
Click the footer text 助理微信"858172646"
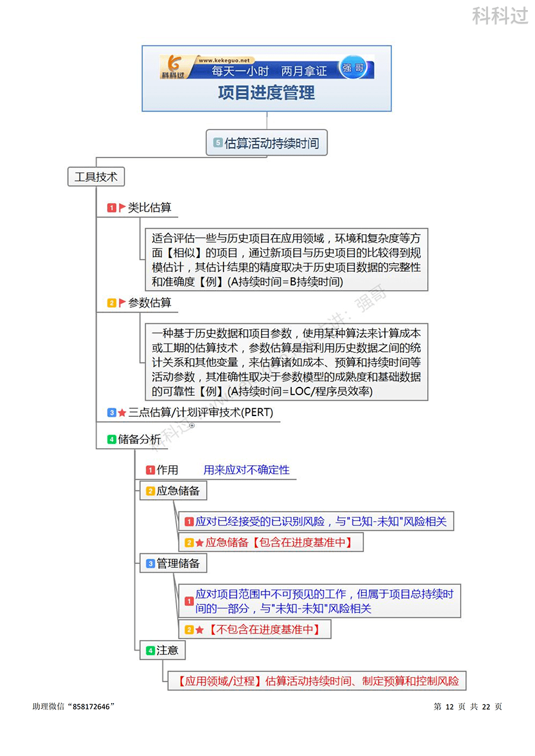click(74, 706)
